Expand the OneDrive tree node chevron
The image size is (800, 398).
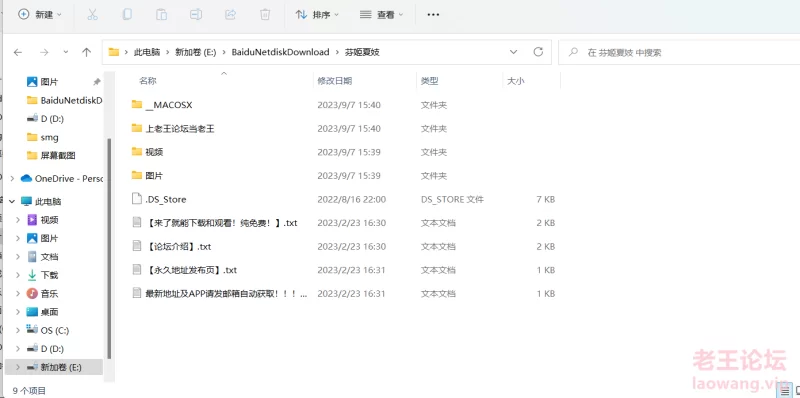(13, 178)
